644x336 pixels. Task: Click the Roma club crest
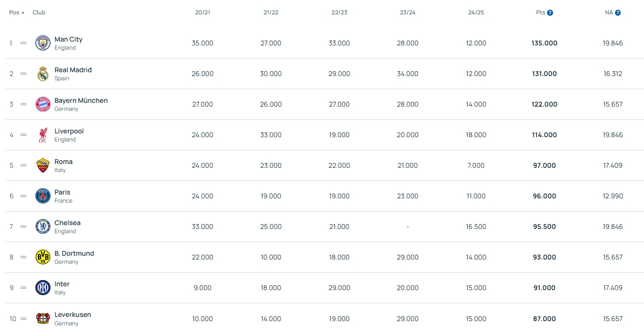[x=43, y=166]
